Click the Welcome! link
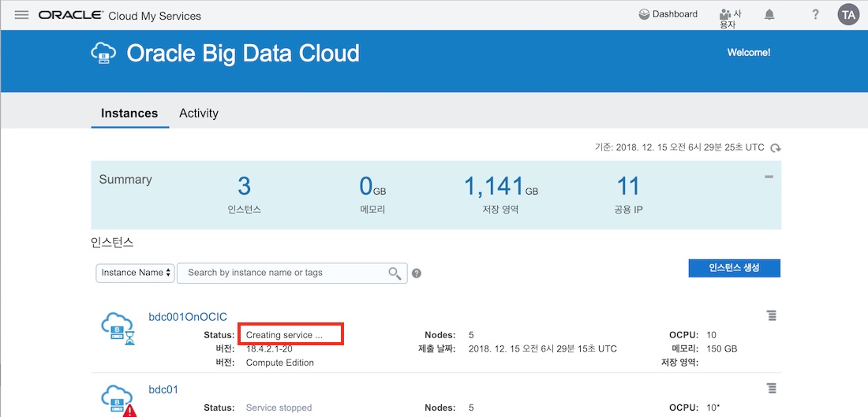Screen dimensions: 868x417 pyautogui.click(x=748, y=53)
